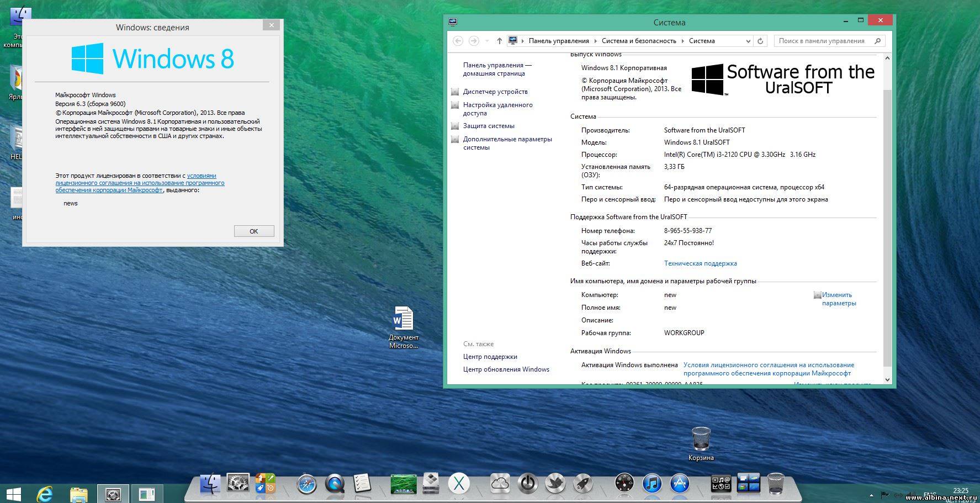Click Система и безопасность breadcrumb
The width and height of the screenshot is (980, 503).
[639, 41]
